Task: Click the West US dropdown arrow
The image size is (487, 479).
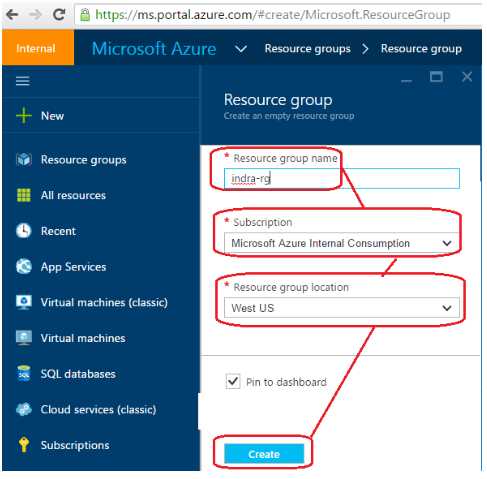Action: pyautogui.click(x=447, y=308)
